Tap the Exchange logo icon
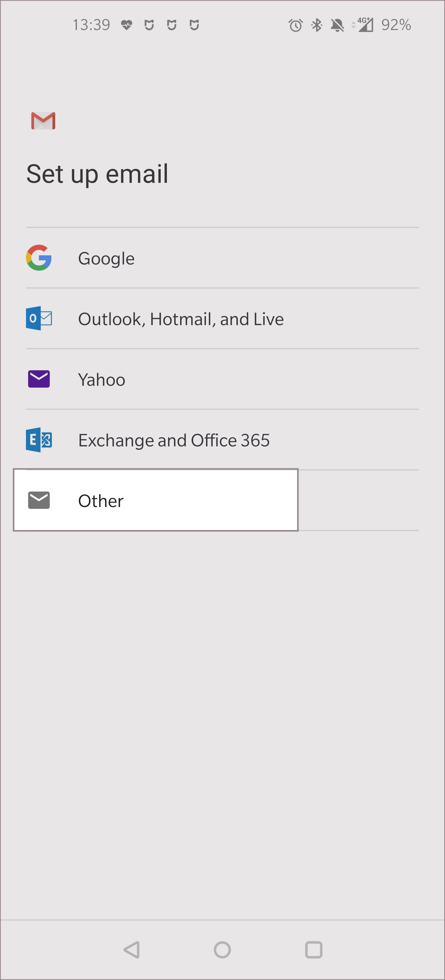Screen dimensions: 445x980 [x=39, y=440]
